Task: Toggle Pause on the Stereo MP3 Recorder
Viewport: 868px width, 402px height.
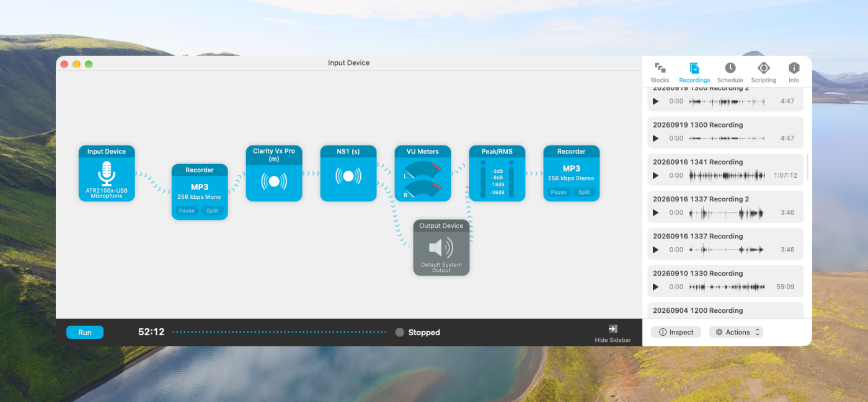Action: pyautogui.click(x=559, y=192)
